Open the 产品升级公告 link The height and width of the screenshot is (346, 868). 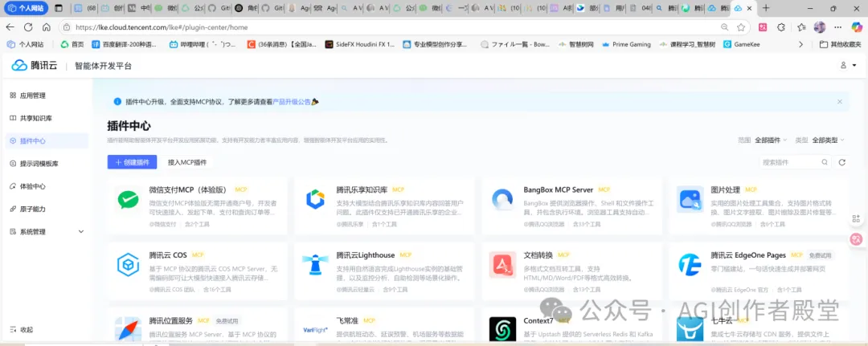[x=291, y=102]
